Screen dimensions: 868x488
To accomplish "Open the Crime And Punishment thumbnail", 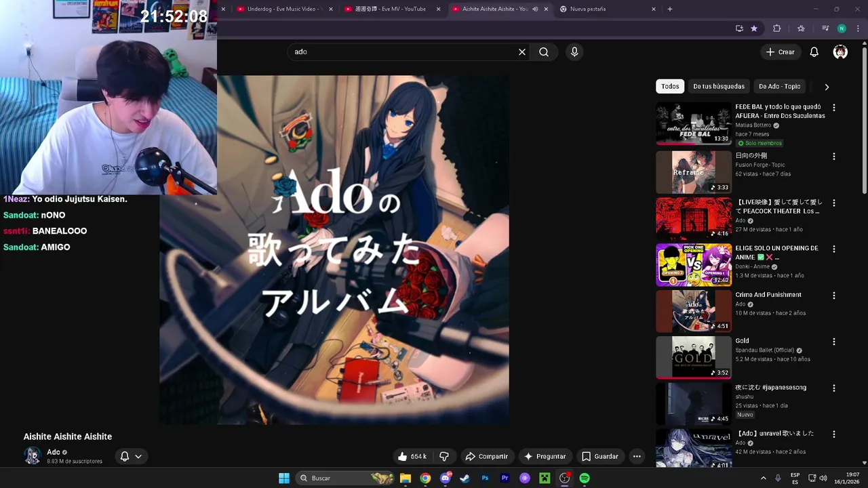I will [x=694, y=311].
